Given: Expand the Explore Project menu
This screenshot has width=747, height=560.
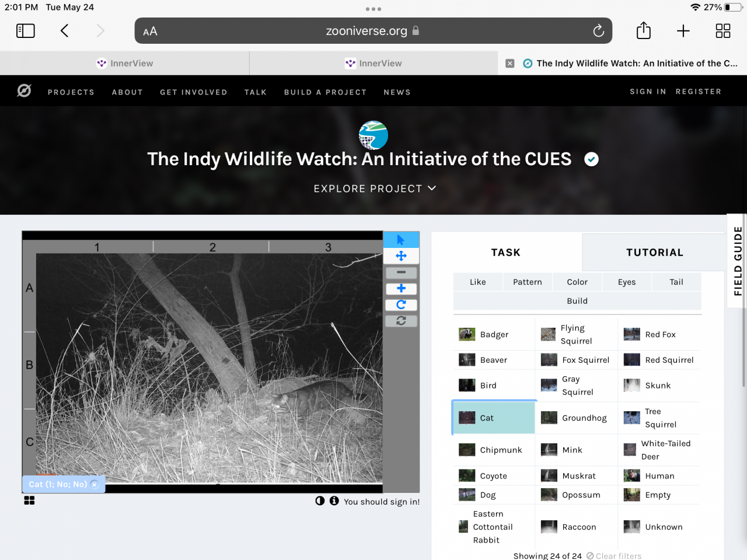Looking at the screenshot, I should point(375,188).
